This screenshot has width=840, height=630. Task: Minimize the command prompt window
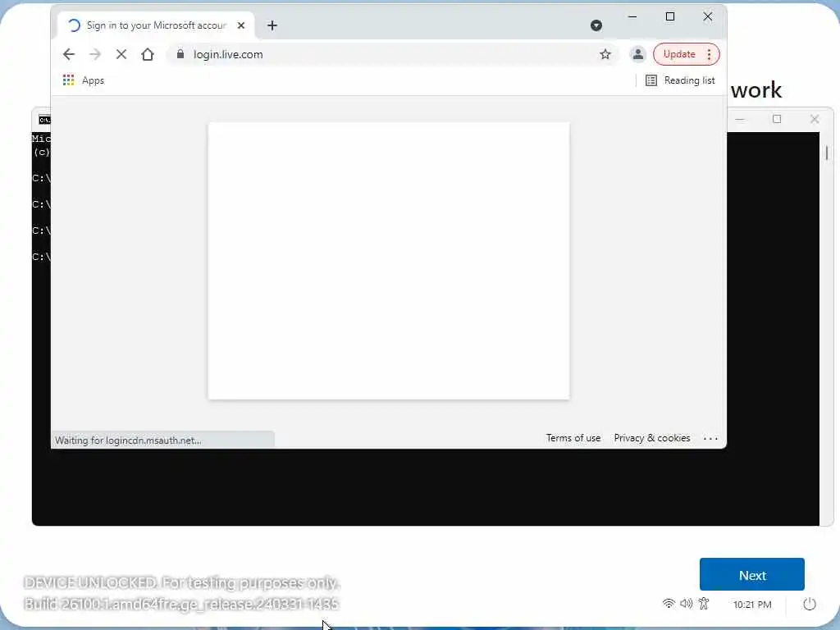coord(740,119)
